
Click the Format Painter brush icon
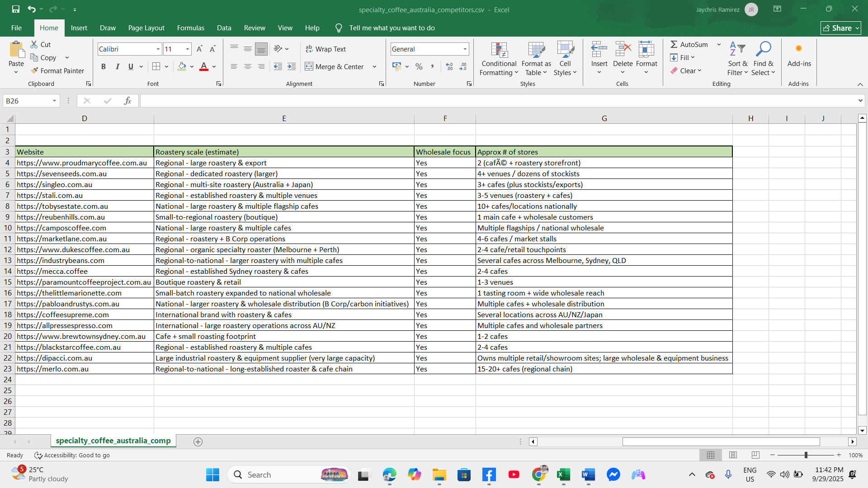(34, 70)
